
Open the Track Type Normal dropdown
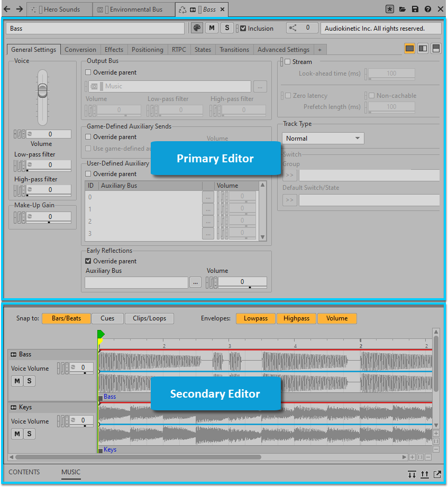(x=323, y=139)
